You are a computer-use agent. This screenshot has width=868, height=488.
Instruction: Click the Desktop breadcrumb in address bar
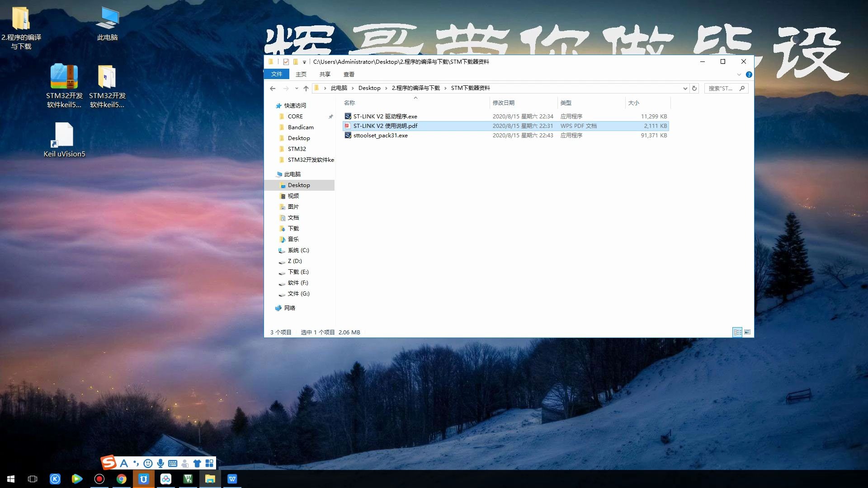click(x=369, y=88)
